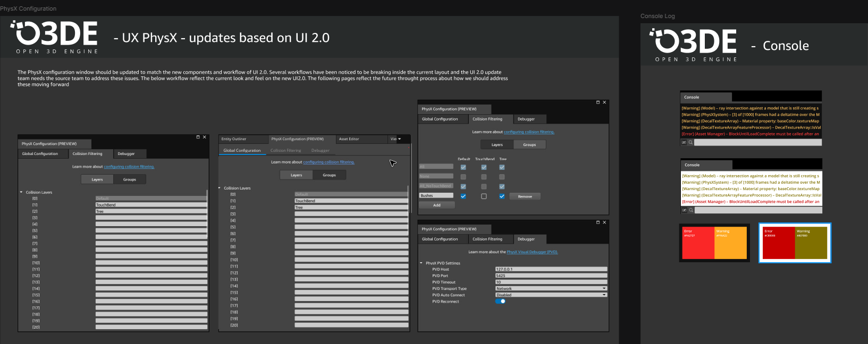868x344 pixels.
Task: Open PVD Auto Connect dropdown showing Disabled
Action: pos(551,295)
